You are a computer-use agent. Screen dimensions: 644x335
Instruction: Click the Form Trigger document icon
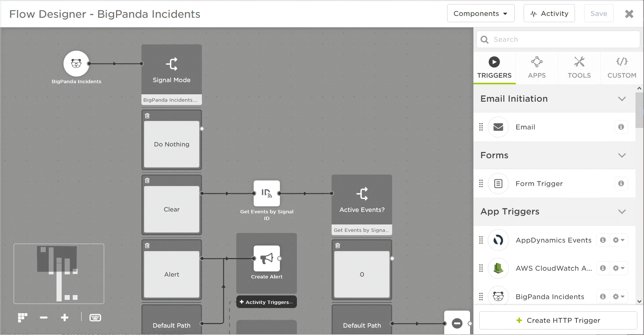(x=498, y=183)
